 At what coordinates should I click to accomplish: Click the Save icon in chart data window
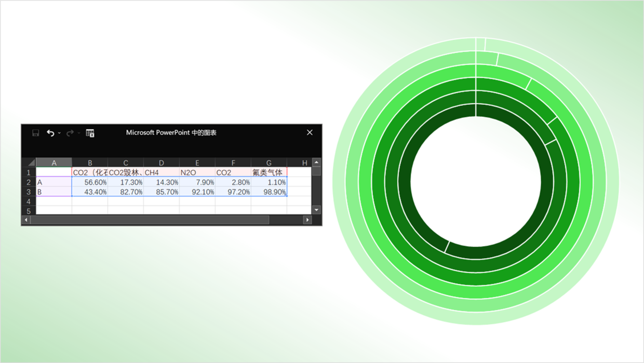tap(35, 133)
